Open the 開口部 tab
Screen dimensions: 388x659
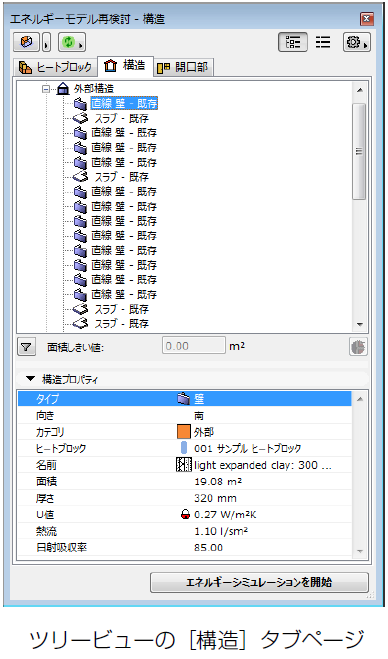click(x=183, y=68)
